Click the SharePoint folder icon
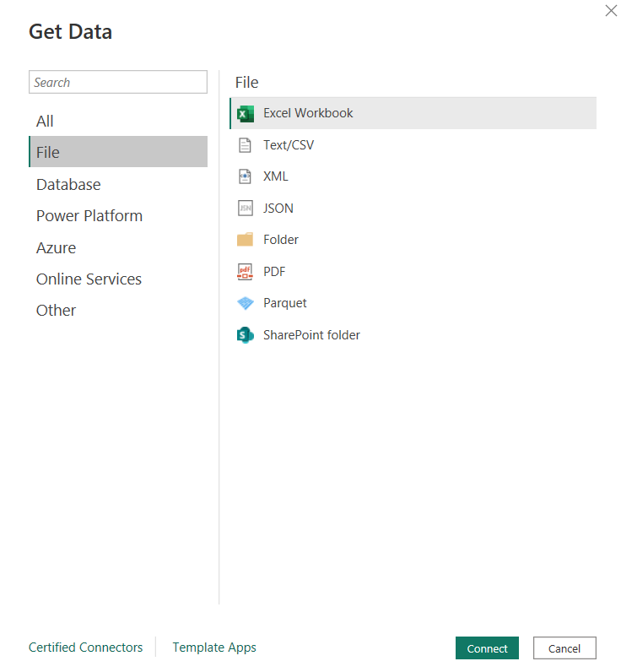Image resolution: width=621 pixels, height=672 pixels. click(245, 335)
